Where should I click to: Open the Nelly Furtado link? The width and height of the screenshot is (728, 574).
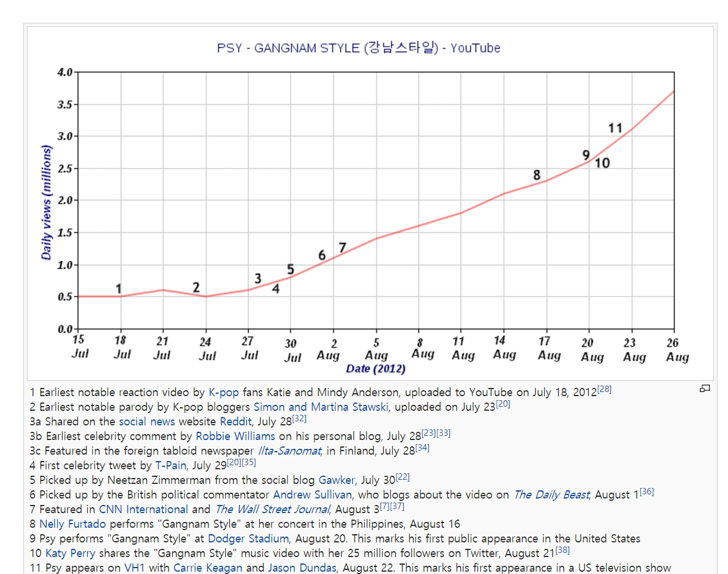[73, 524]
